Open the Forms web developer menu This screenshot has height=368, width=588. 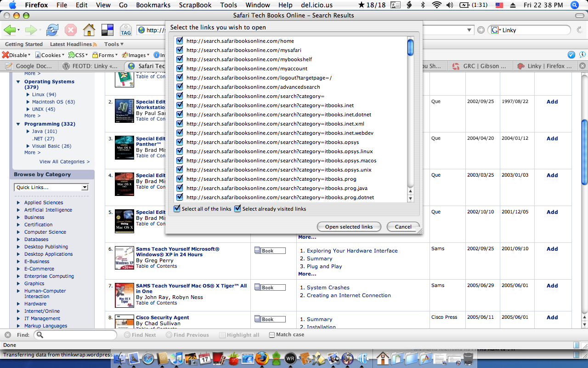coord(104,55)
